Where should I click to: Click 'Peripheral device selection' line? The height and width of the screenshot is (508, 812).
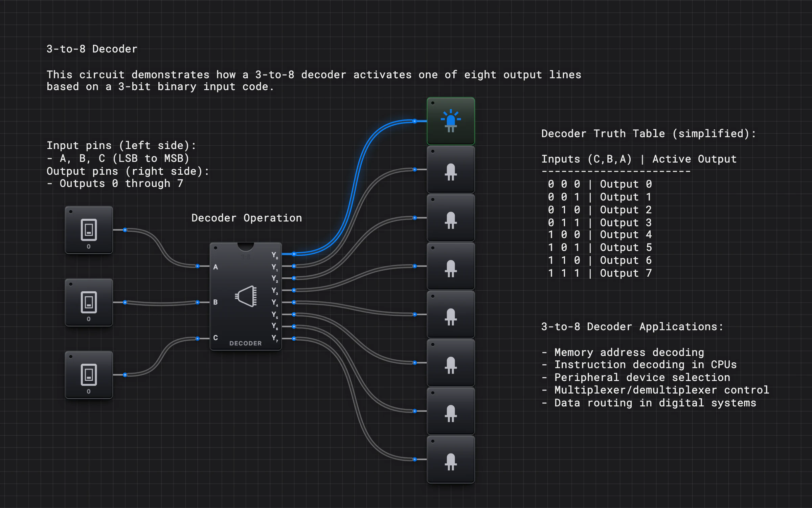(x=636, y=378)
